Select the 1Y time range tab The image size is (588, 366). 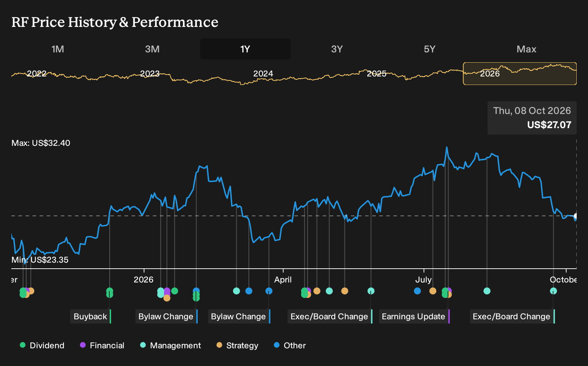245,49
